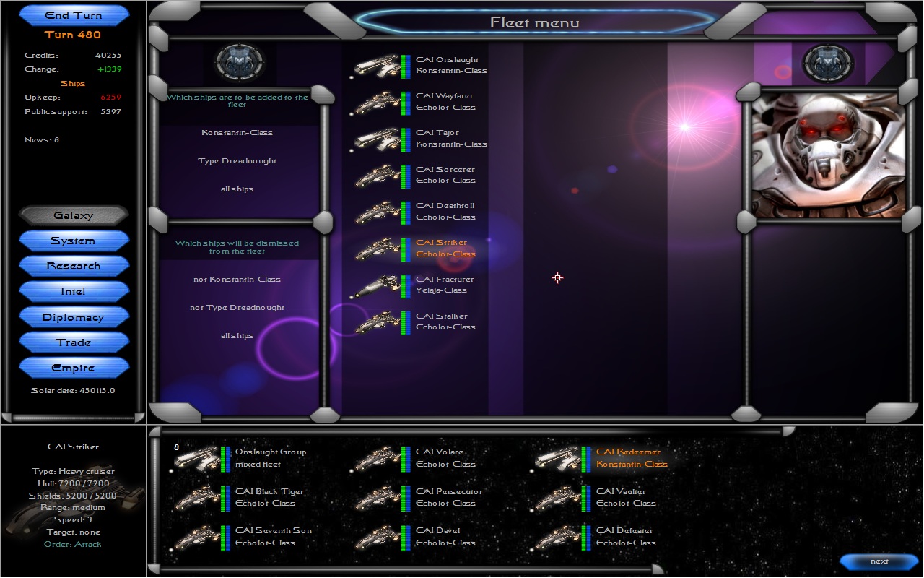Switch to the Galaxy view
The image size is (924, 578).
(74, 215)
